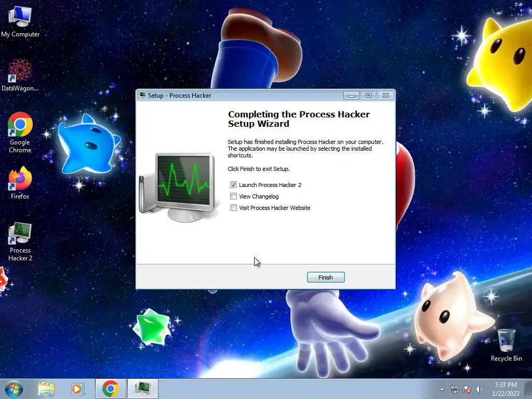532x399 pixels.
Task: Click the Finish button
Action: 326,277
